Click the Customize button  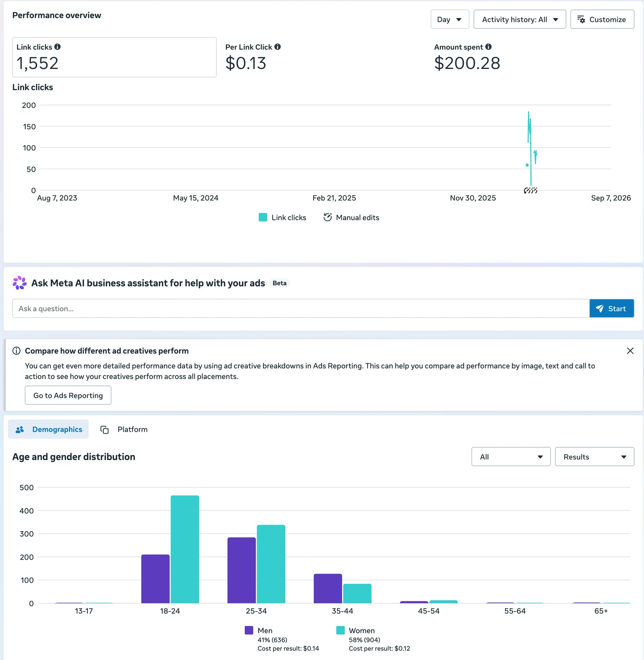pyautogui.click(x=602, y=19)
